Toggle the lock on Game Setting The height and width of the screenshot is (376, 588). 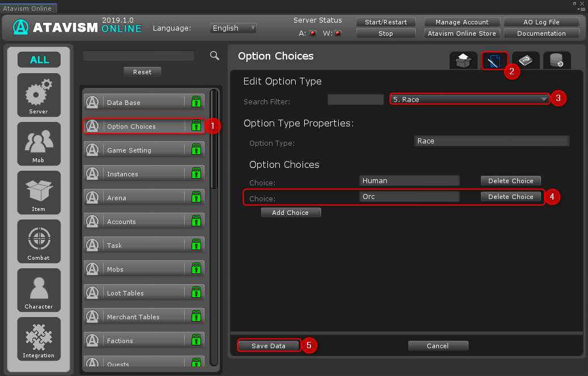(x=196, y=150)
